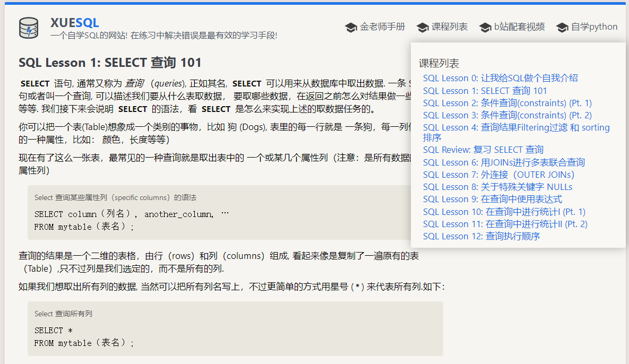Open SQL Lesson 11: 在查询中进行统计II (Pt. 2)
Image resolution: width=629 pixels, height=364 pixels.
point(505,224)
